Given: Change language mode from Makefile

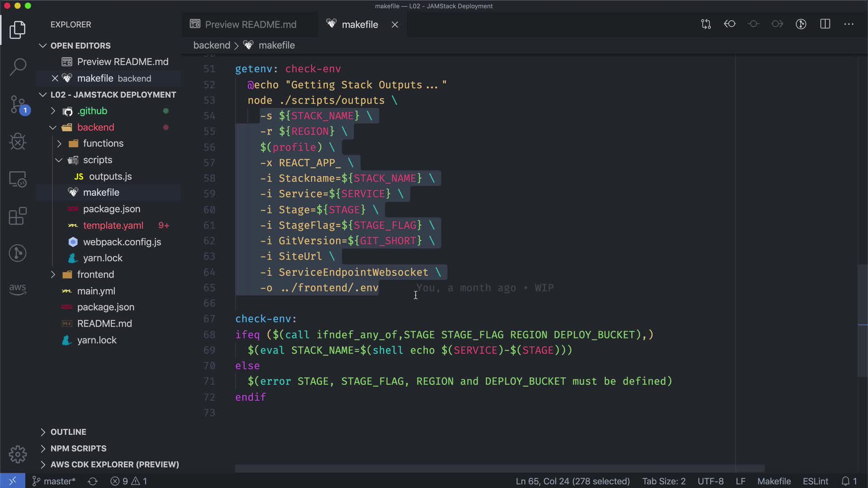Looking at the screenshot, I should 774,481.
